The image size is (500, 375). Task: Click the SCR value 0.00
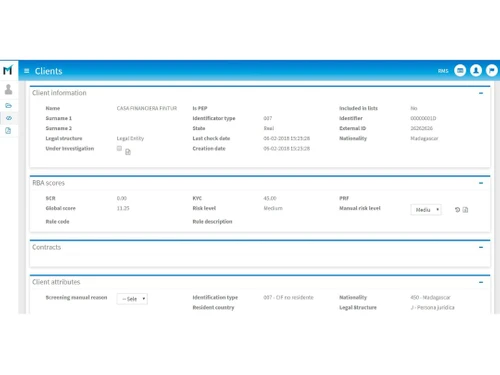point(122,198)
